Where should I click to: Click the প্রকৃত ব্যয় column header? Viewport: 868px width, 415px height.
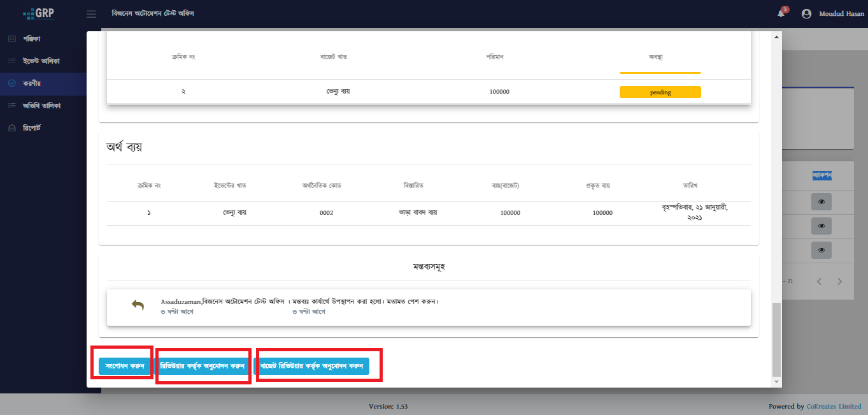[598, 186]
